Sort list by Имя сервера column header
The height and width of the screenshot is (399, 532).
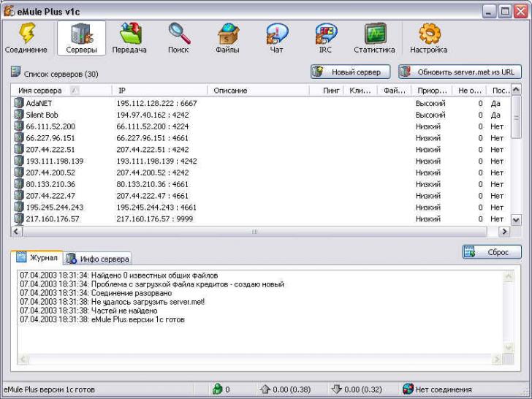[44, 91]
